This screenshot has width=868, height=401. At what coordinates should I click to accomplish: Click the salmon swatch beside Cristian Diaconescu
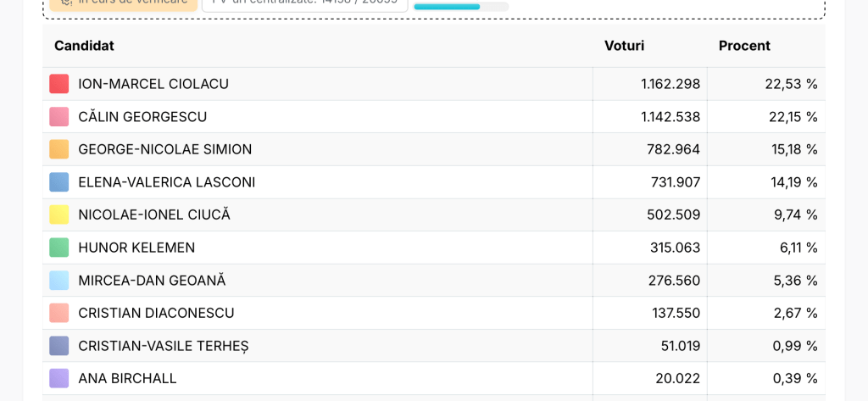coord(58,313)
